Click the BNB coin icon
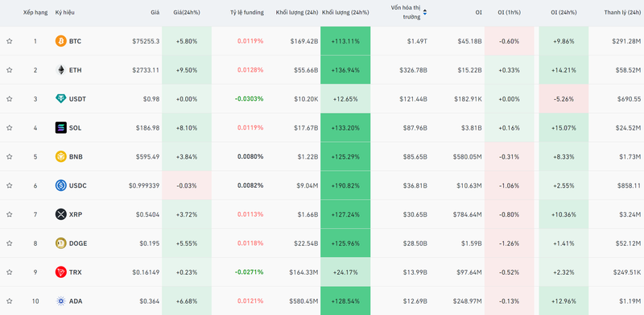The width and height of the screenshot is (644, 315). point(61,156)
